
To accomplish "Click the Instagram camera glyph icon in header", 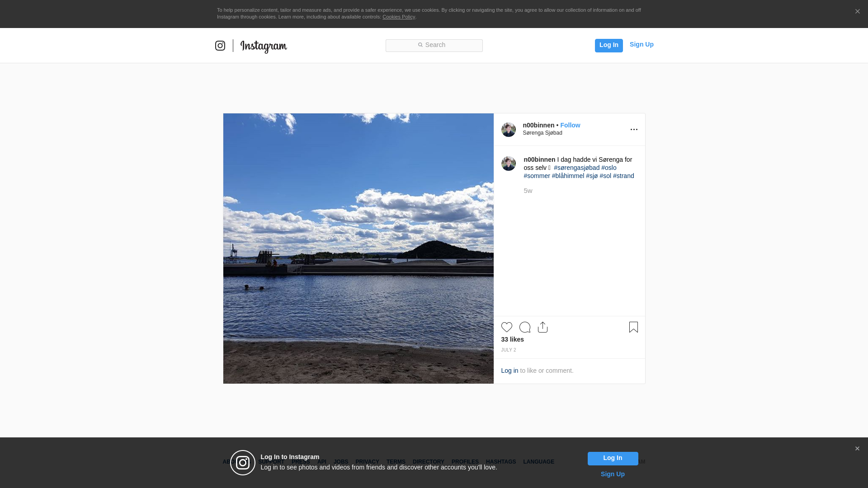I will pyautogui.click(x=220, y=46).
